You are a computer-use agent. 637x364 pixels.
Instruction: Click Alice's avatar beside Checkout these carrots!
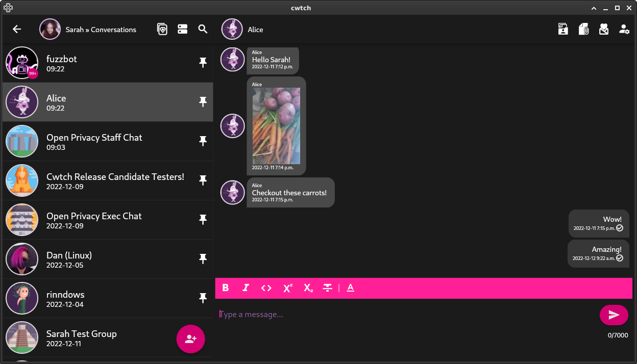tap(232, 192)
